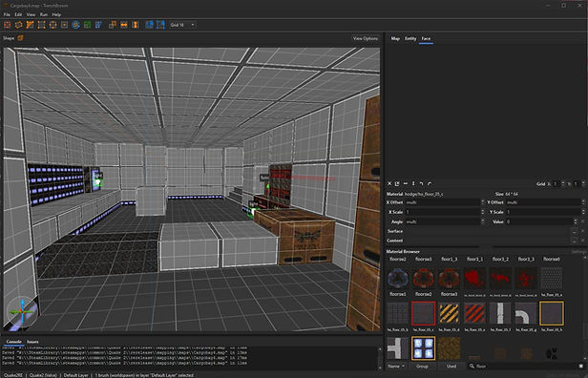Image resolution: width=588 pixels, height=378 pixels.
Task: Open the Edit menu
Action: [18, 14]
